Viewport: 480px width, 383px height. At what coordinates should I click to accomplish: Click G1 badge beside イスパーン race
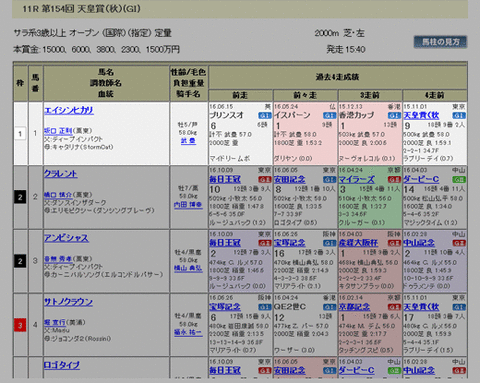(329, 116)
